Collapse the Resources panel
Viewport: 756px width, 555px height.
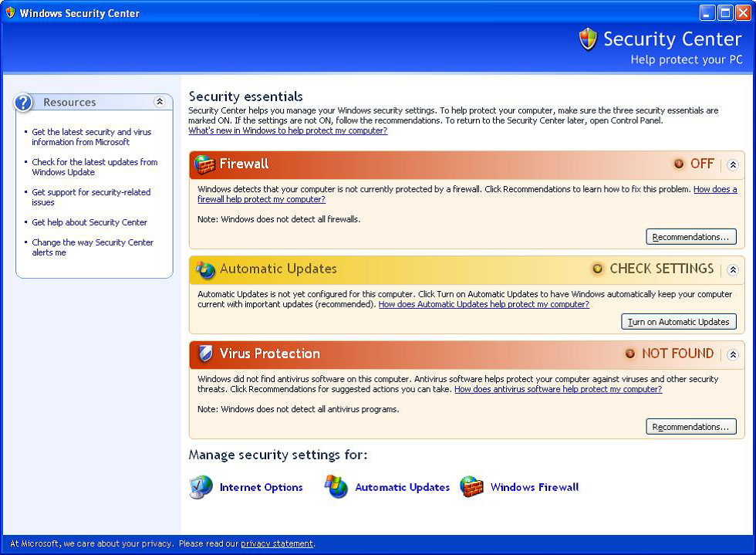(160, 101)
